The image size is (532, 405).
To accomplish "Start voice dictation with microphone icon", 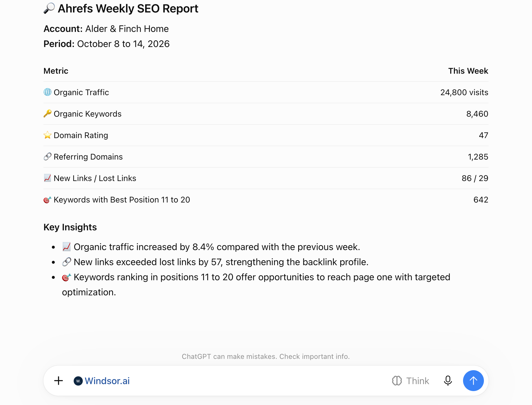I will point(448,381).
